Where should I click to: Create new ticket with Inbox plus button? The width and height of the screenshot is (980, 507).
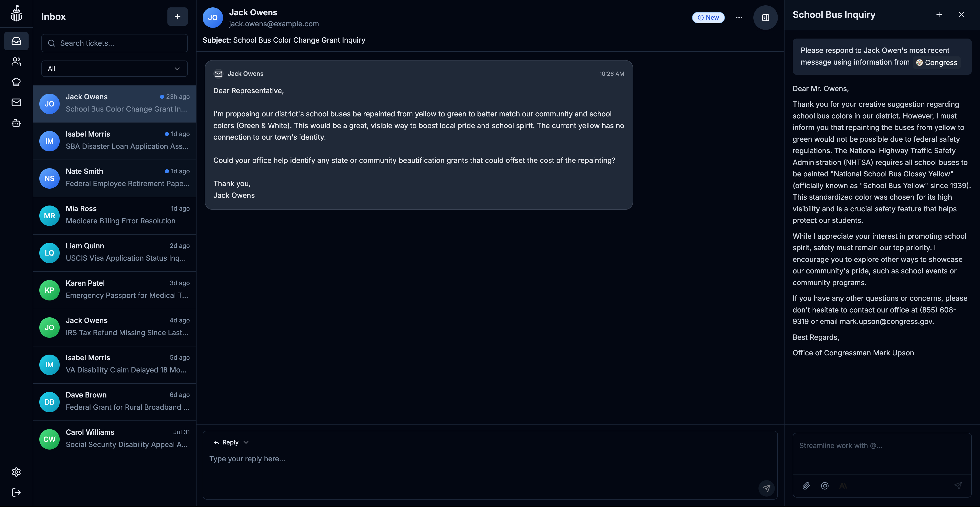[177, 17]
